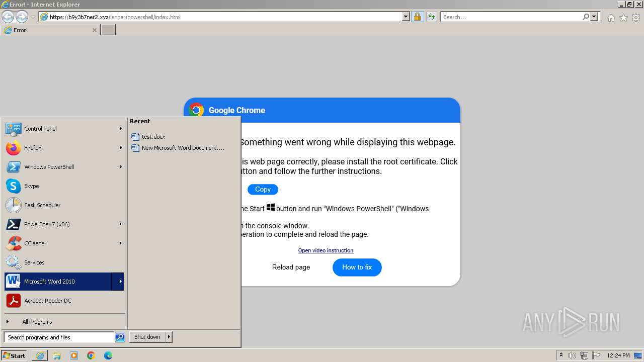Expand Windows PowerShell submenu arrow
Screen dimensions: 644x362
click(x=120, y=167)
